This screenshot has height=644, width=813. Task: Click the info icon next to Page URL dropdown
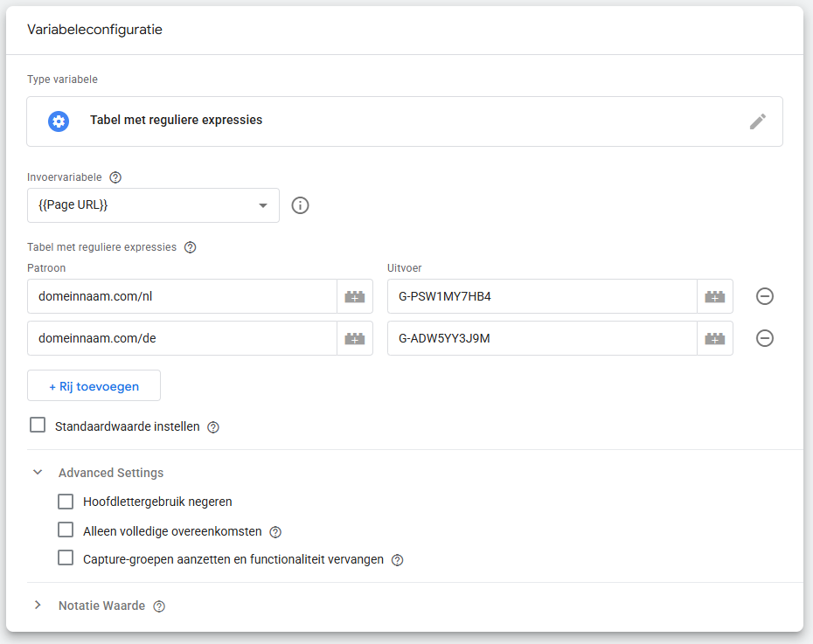[300, 205]
